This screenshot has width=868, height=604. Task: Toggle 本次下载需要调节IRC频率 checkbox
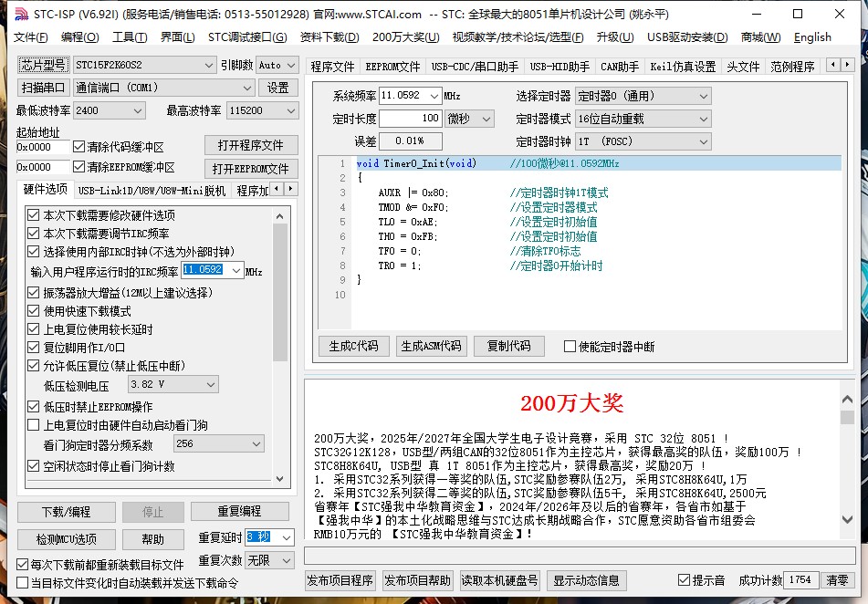pyautogui.click(x=34, y=233)
